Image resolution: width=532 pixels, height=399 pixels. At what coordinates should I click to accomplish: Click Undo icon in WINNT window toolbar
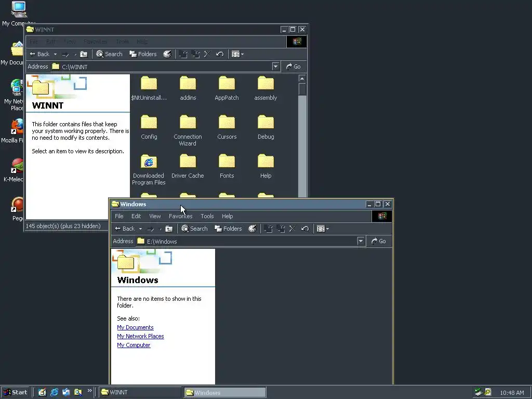[x=220, y=54]
